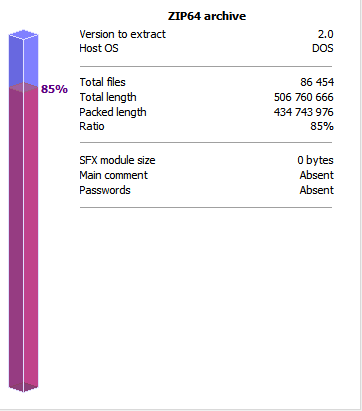Click the 0 bytes value

tap(315, 160)
